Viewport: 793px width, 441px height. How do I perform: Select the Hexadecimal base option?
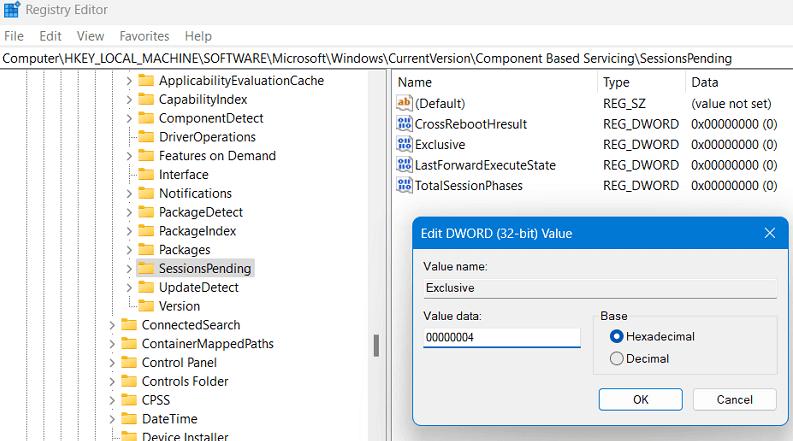[x=616, y=336]
